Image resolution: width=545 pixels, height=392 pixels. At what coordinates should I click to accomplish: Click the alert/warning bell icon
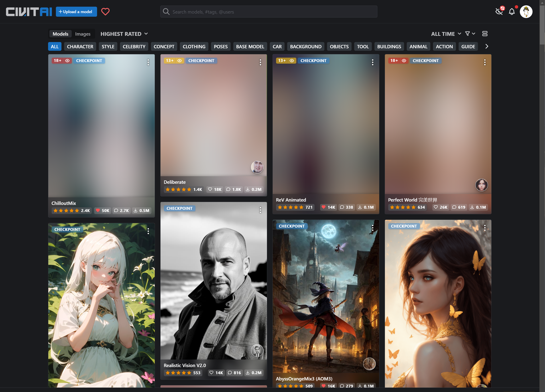click(x=512, y=12)
